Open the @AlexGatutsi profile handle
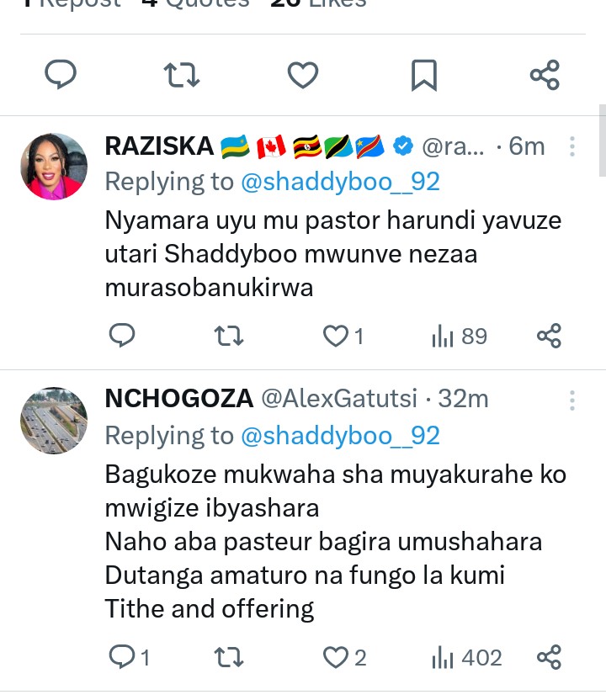 (x=339, y=398)
